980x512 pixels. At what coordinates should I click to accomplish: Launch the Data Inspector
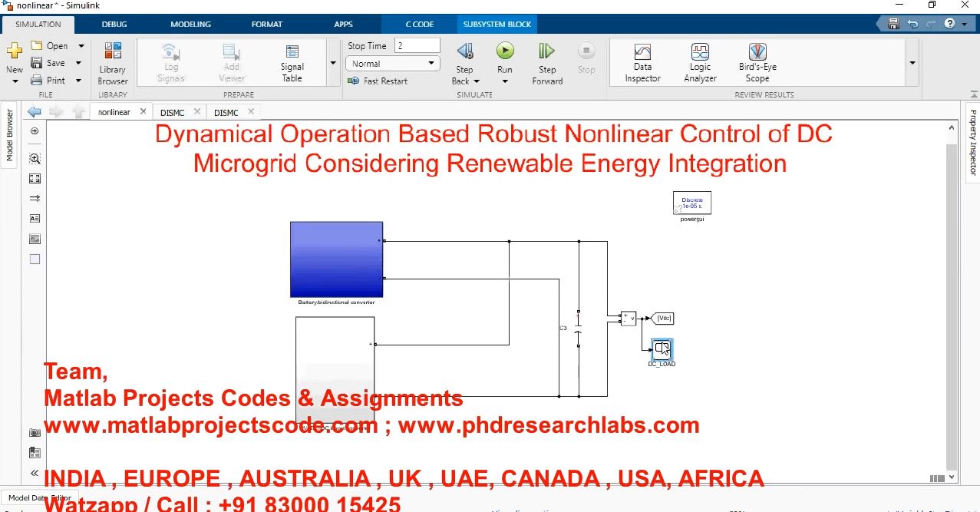point(642,63)
